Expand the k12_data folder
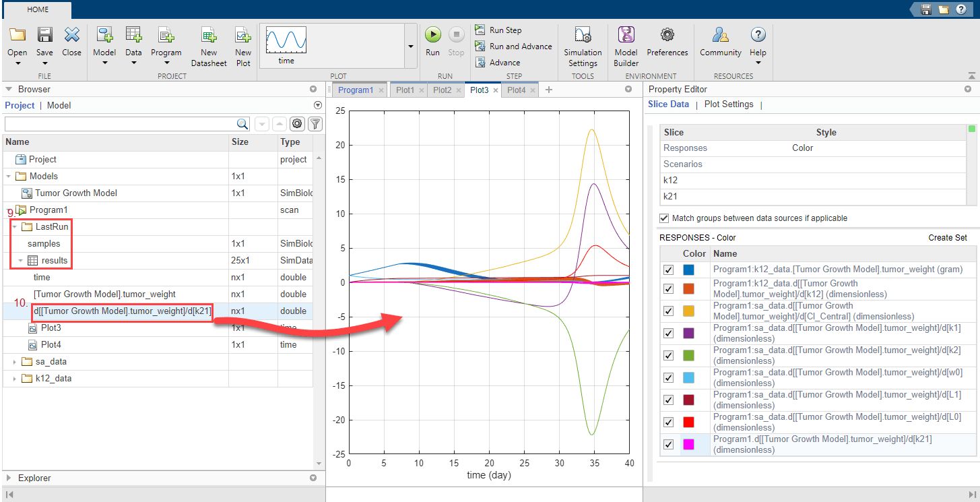980x502 pixels. coord(16,379)
